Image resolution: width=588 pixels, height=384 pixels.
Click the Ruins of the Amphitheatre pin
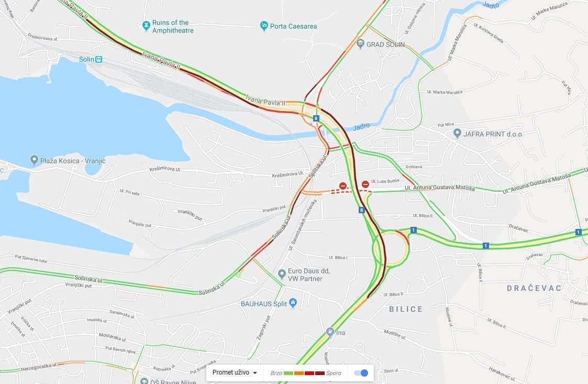(x=146, y=26)
